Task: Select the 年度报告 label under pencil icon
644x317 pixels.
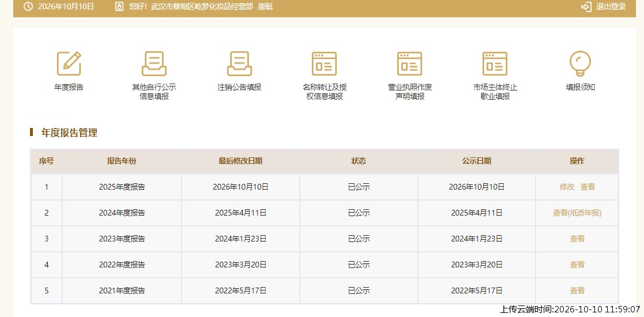Action: 69,87
